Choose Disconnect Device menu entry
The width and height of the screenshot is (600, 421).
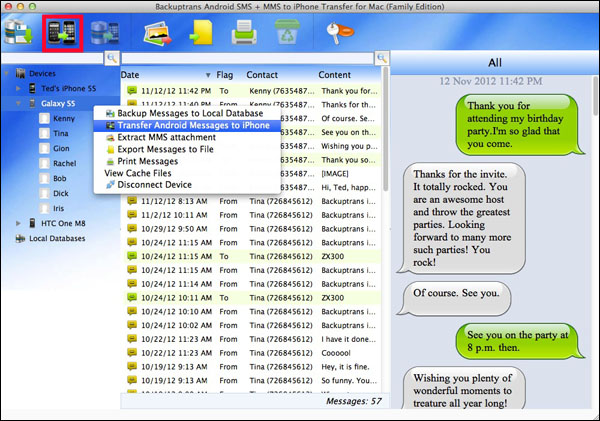(188, 185)
